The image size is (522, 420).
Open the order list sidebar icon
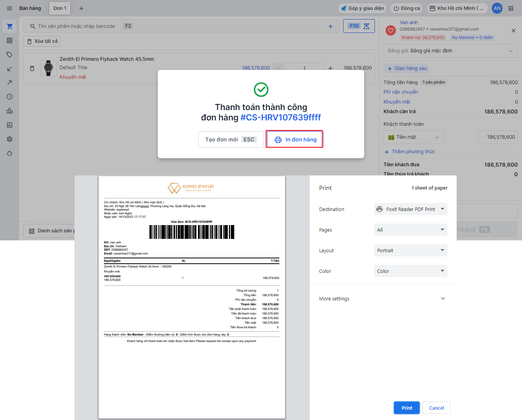pyautogui.click(x=10, y=41)
